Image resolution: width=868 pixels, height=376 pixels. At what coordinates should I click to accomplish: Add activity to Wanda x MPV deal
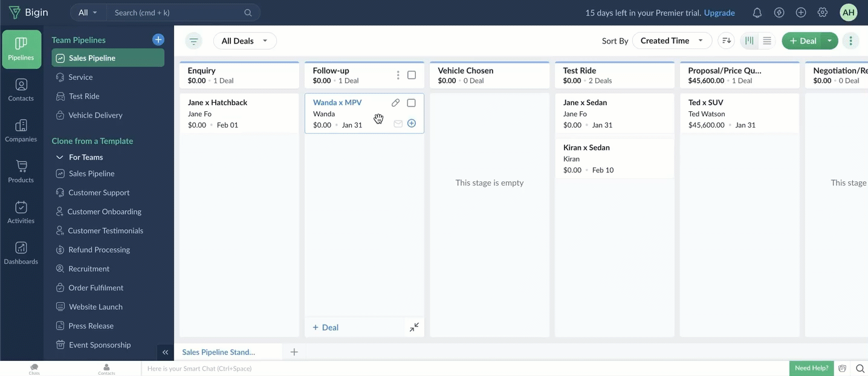click(412, 123)
